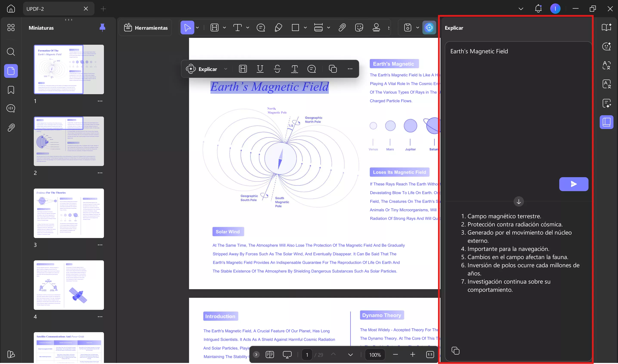618x364 pixels.
Task: Apply squiggly text markup from floating toolbar
Action: click(295, 69)
